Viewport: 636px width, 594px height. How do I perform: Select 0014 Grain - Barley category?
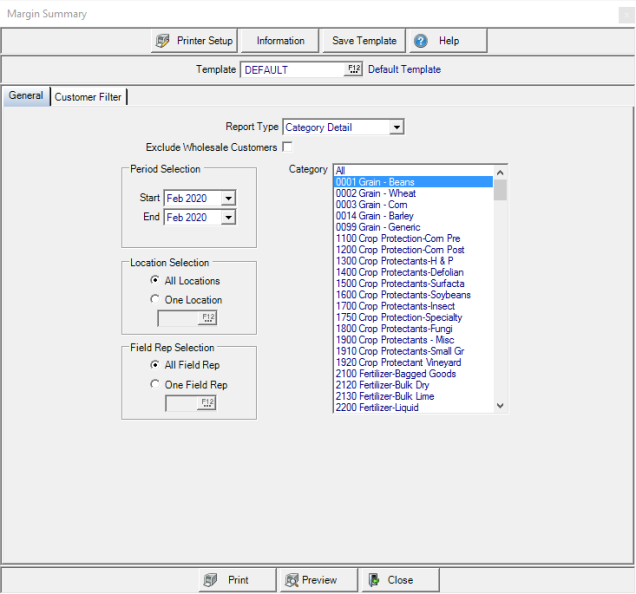pos(413,216)
